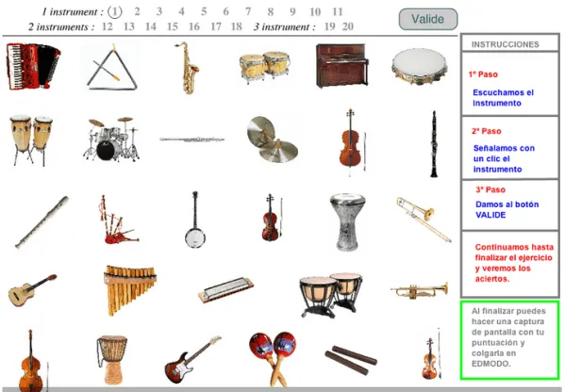Viewport: 565px width, 392px height.
Task: Click the viola in the third row
Action: tap(272, 218)
